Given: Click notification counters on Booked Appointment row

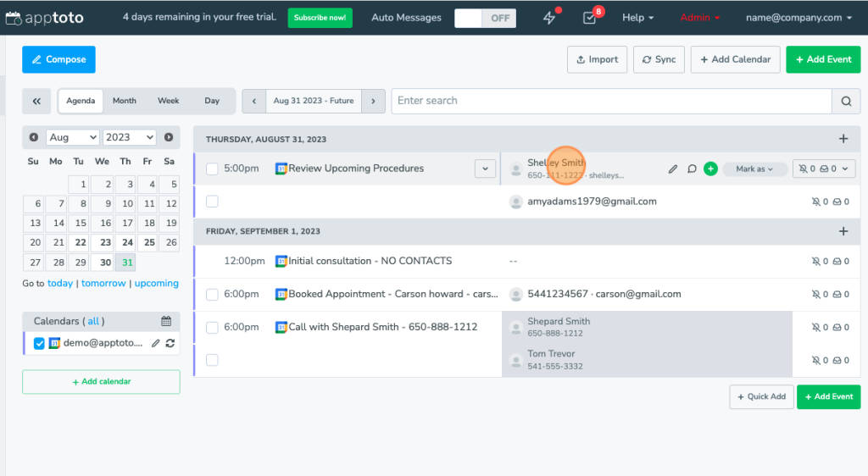Looking at the screenshot, I should [x=830, y=294].
